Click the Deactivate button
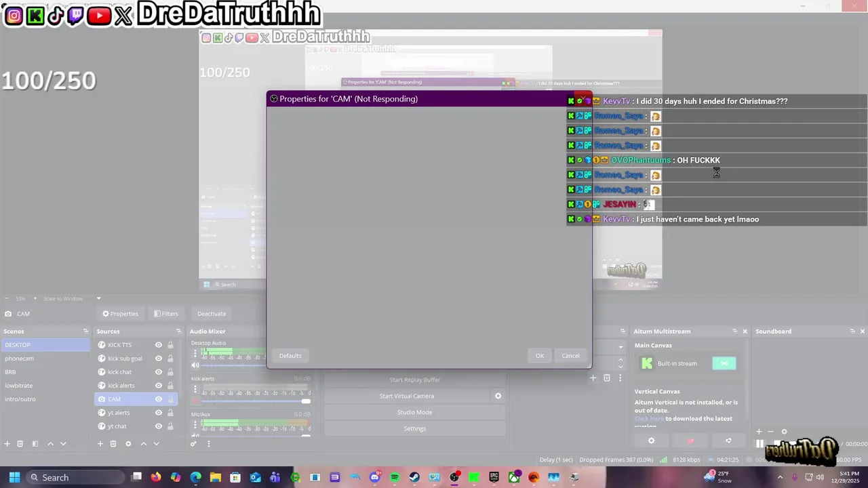Screen dimensions: 868x488 click(212, 314)
